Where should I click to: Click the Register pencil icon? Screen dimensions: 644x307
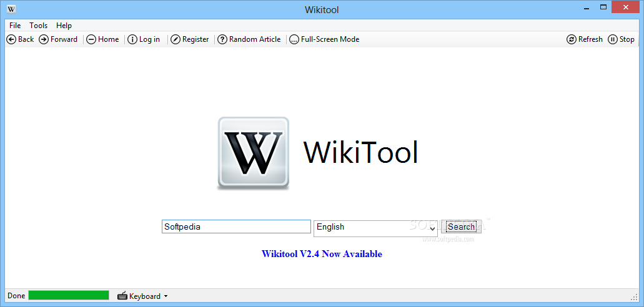pyautogui.click(x=176, y=39)
